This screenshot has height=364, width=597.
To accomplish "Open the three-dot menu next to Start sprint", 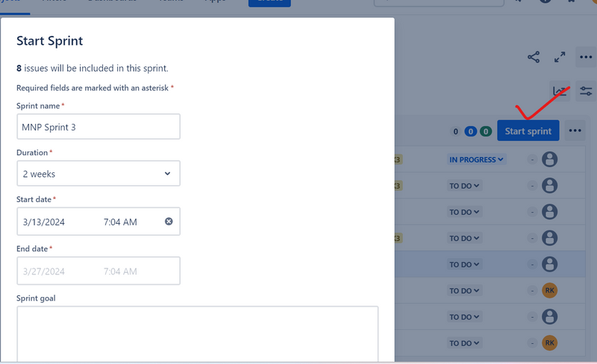I will (x=575, y=131).
